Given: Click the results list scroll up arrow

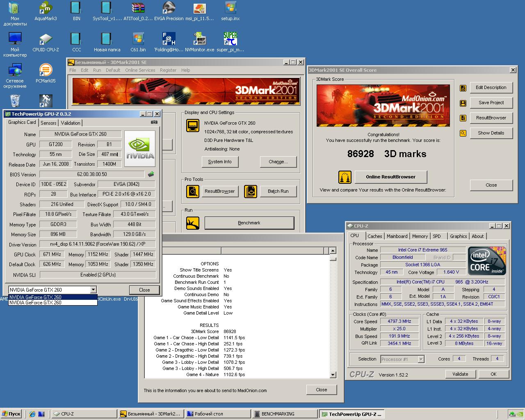Looking at the screenshot, I should click(333, 251).
